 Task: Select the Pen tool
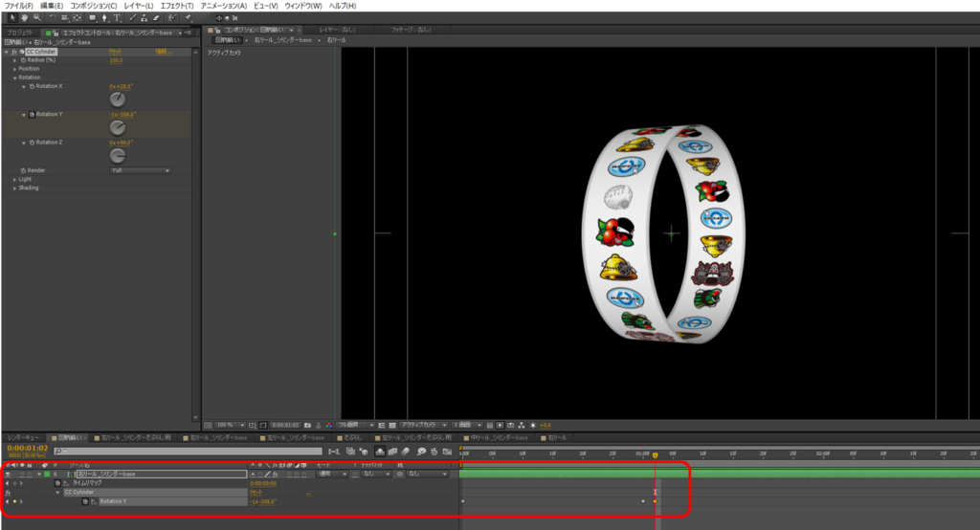click(104, 17)
